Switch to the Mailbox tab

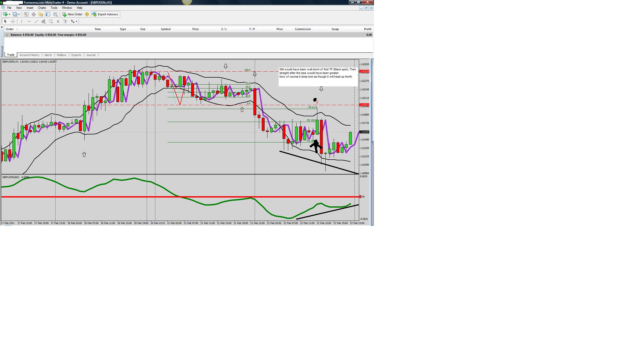[62, 55]
